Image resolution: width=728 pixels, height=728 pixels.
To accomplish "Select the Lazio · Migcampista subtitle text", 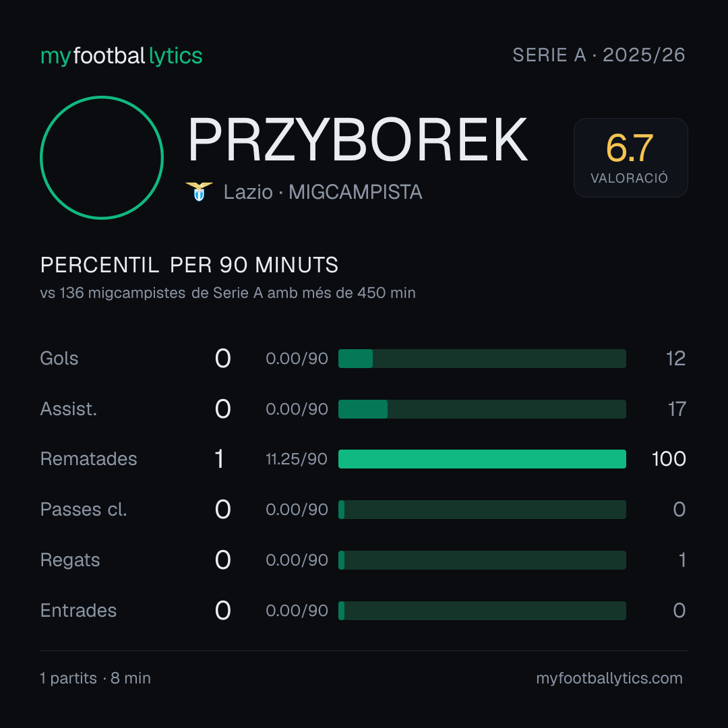I will click(323, 191).
